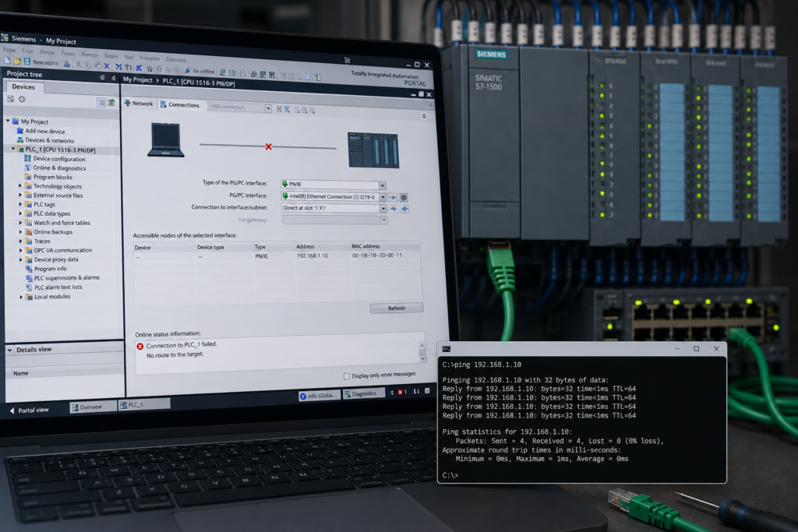
Task: Collapse the My Project tree node
Action: pos(8,121)
